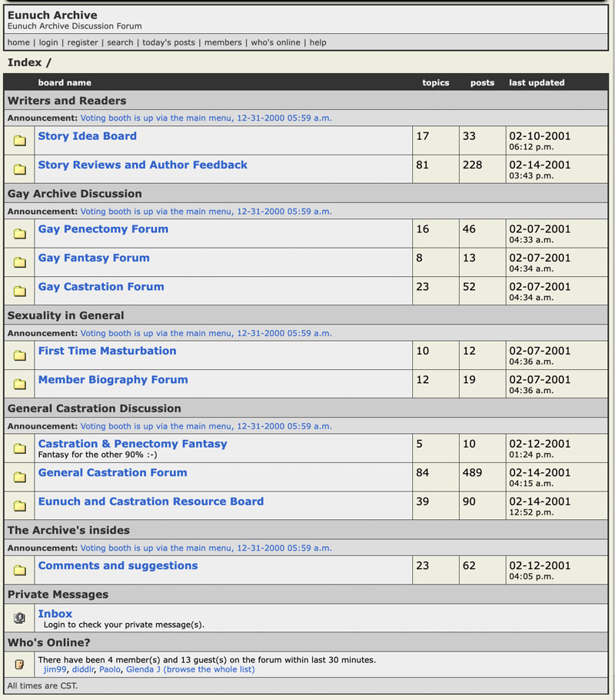The width and height of the screenshot is (615, 700).
Task: Open the login page from navigation
Action: click(x=50, y=42)
